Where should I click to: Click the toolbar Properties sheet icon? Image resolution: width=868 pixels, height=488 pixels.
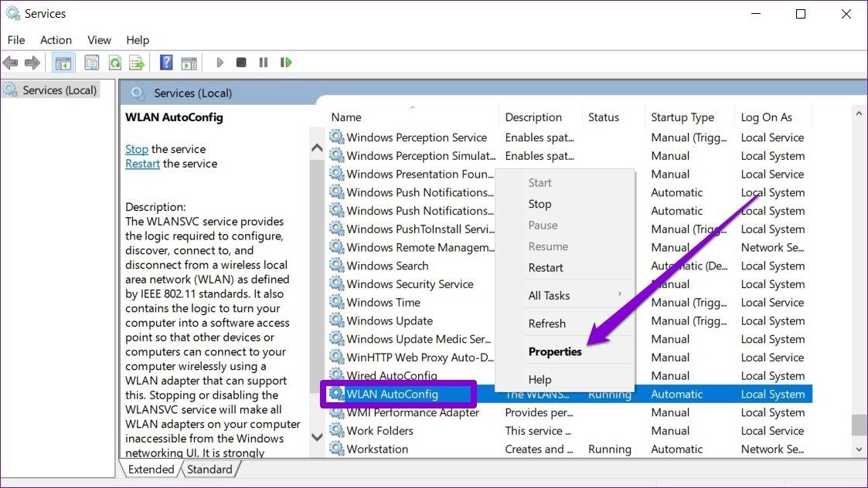92,63
